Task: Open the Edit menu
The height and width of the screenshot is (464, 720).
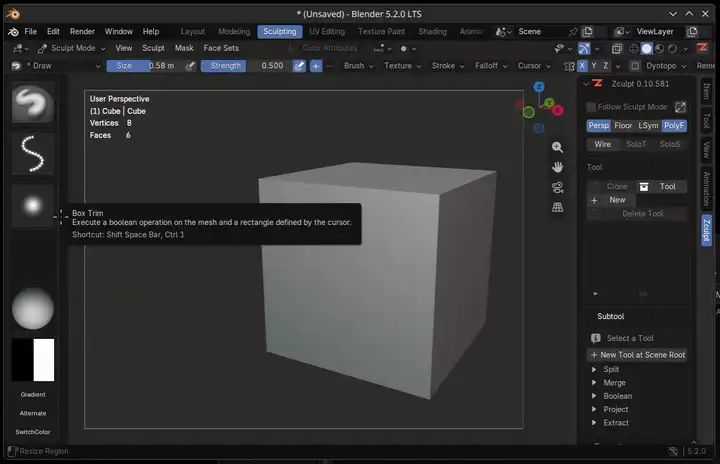Action: coord(53,31)
